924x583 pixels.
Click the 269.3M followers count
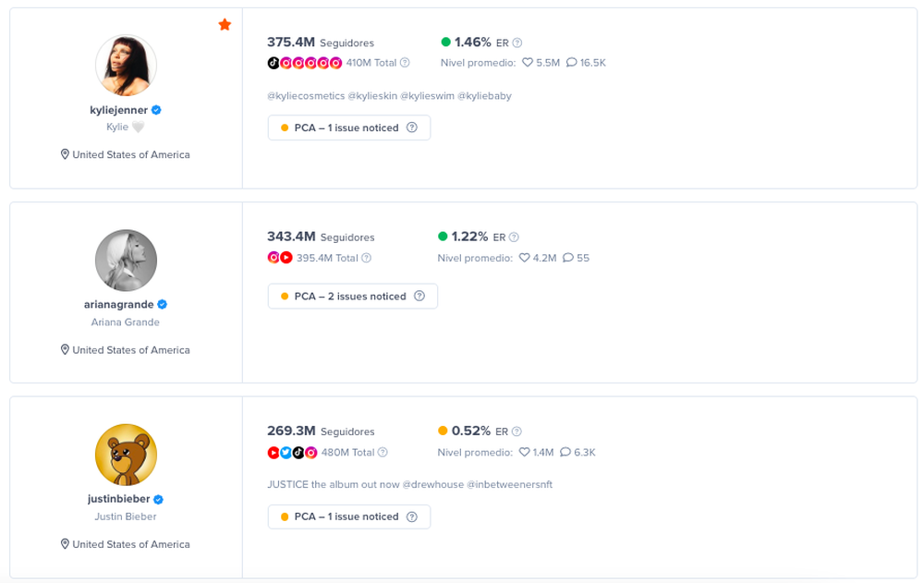pos(291,431)
